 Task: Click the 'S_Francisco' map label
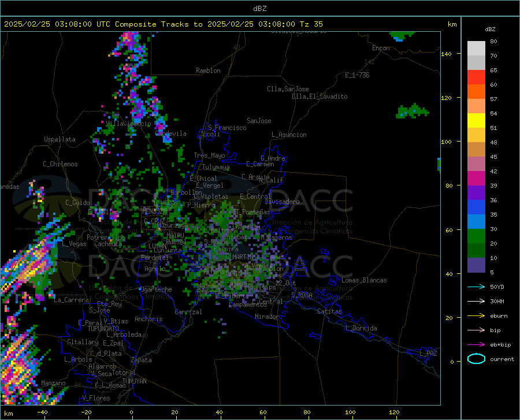[x=227, y=128]
